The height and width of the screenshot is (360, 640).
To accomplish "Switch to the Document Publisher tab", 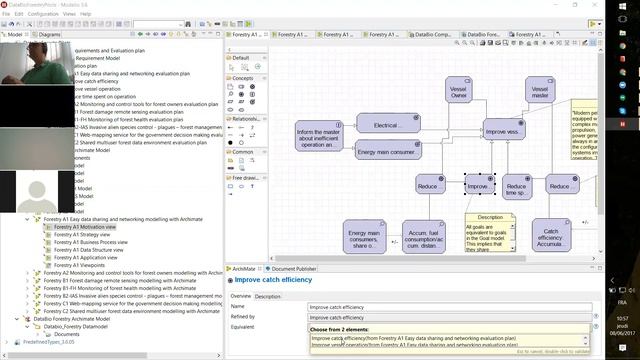I will tap(291, 269).
